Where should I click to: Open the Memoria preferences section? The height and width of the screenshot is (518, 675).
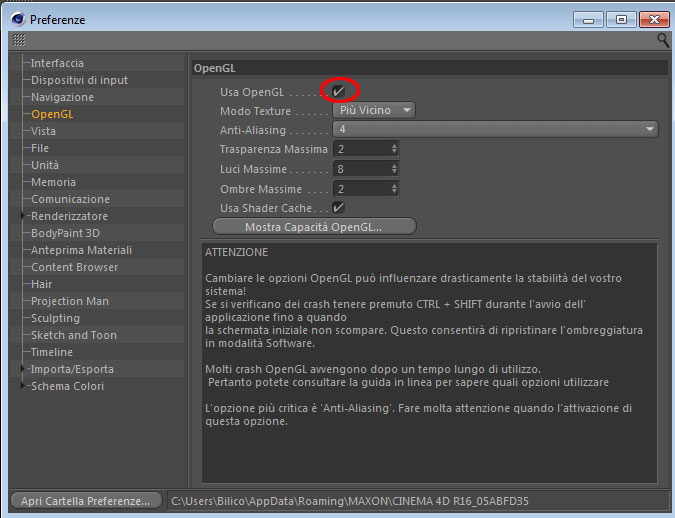tap(53, 182)
